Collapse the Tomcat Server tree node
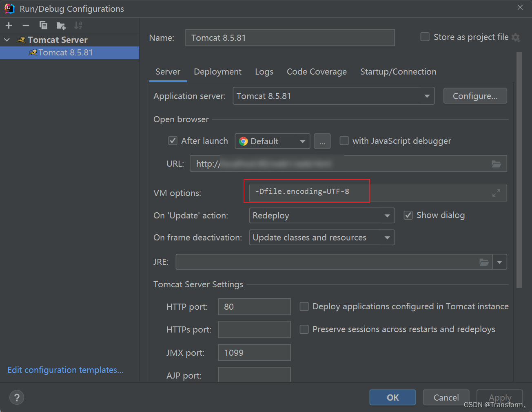 pos(7,40)
